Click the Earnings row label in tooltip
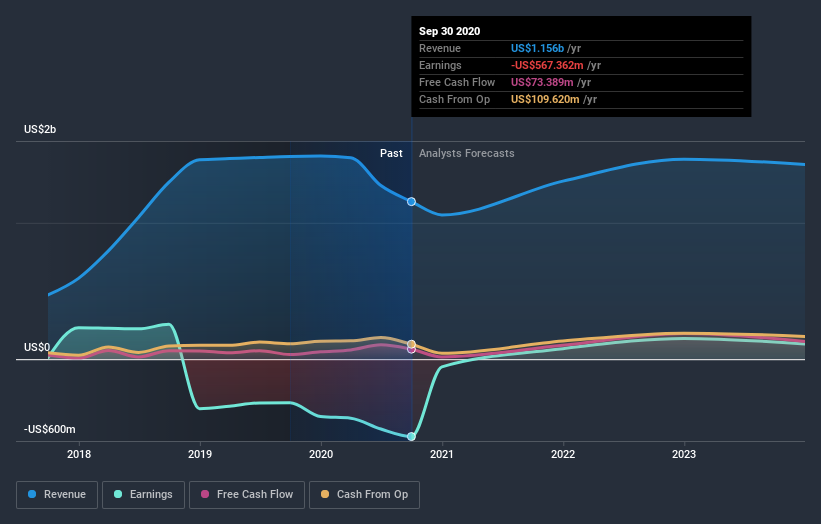The height and width of the screenshot is (524, 821). (x=440, y=65)
